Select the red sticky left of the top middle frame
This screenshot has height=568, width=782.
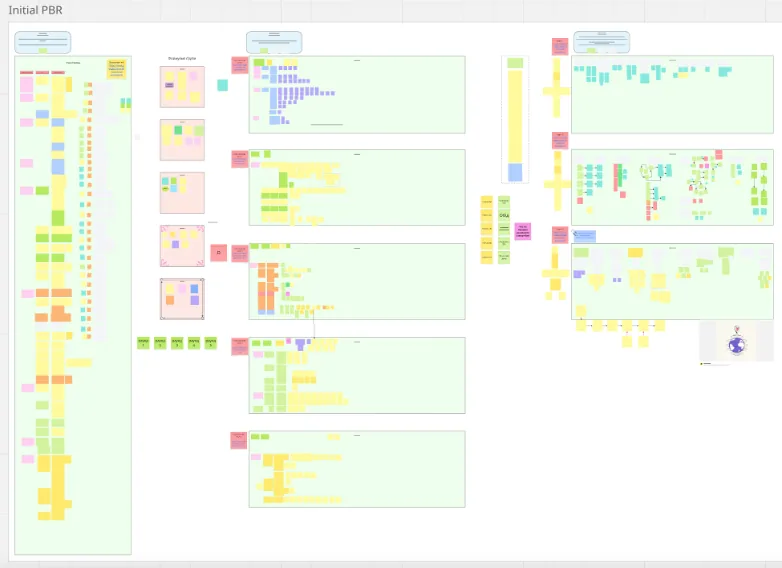click(x=240, y=65)
